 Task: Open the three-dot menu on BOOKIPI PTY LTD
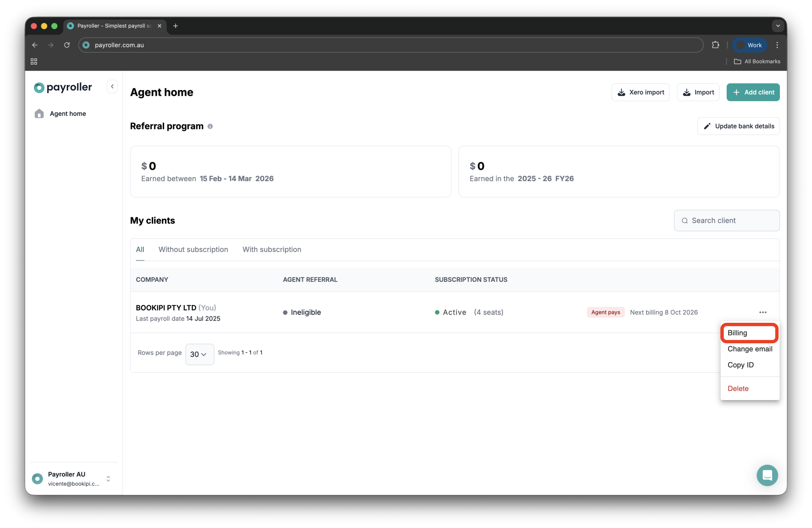(x=763, y=312)
